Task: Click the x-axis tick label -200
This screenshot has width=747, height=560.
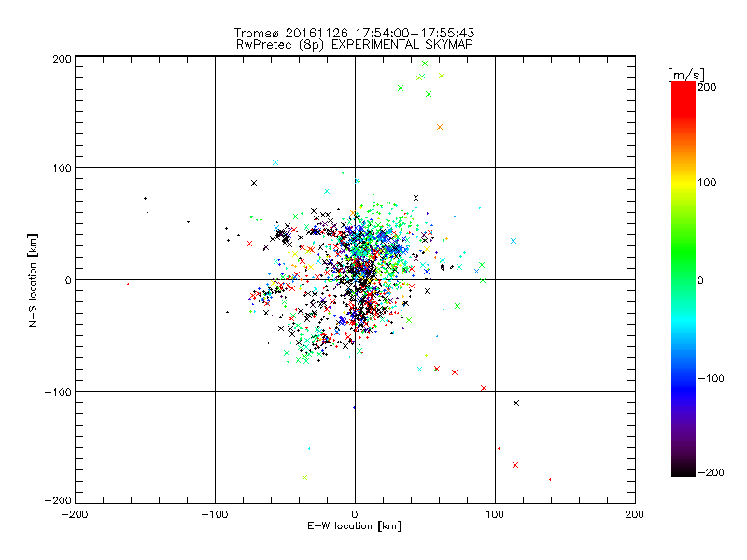Action: tap(75, 514)
